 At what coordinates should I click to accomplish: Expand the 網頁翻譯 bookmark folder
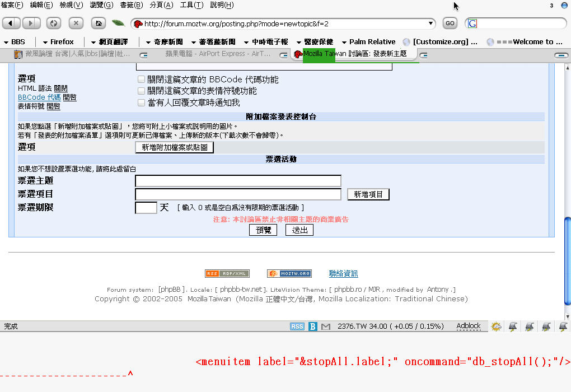click(109, 42)
